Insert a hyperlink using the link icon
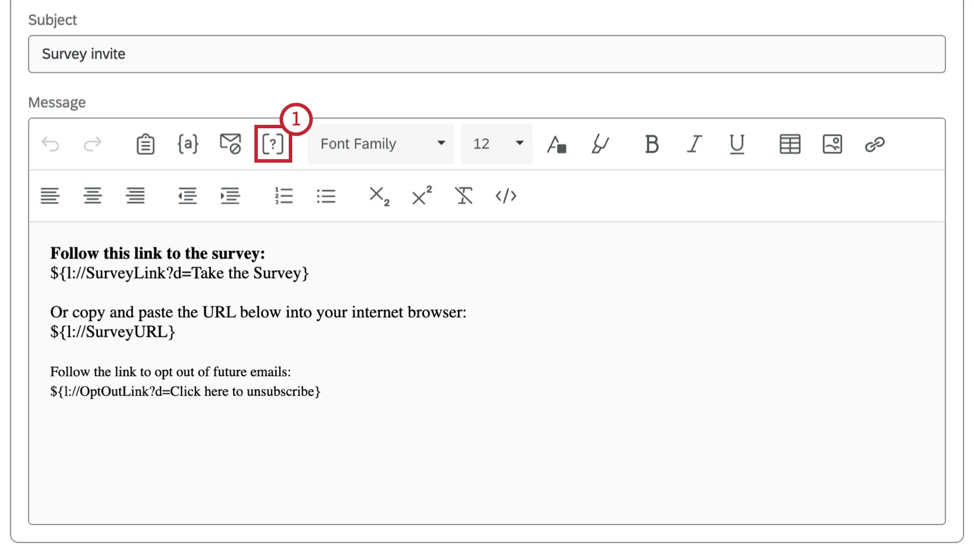974x560 pixels. 875,144
